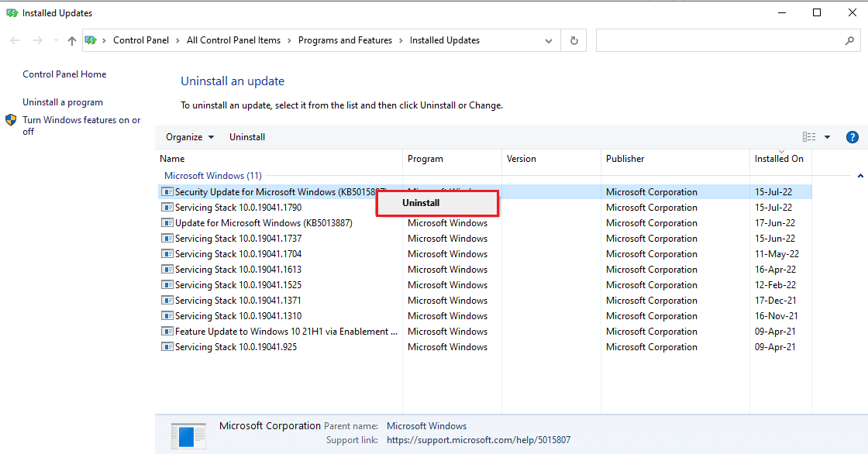The height and width of the screenshot is (454, 868).
Task: Click icon of Security Update KB5015807 row
Action: [x=167, y=192]
